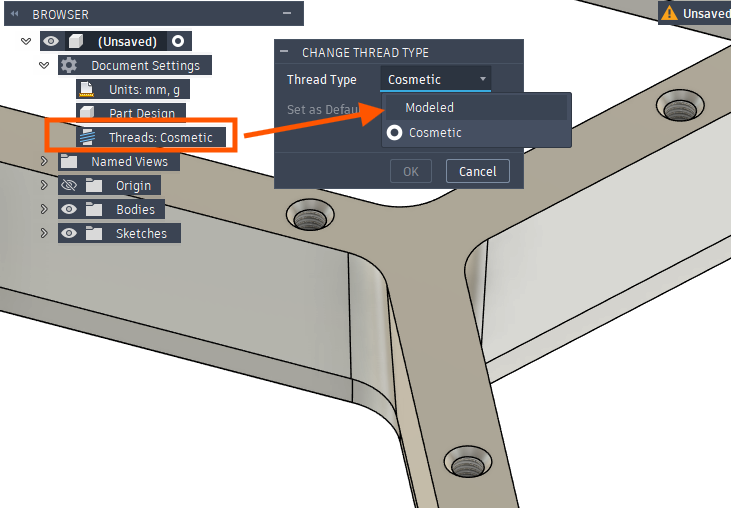
Task: Click the Units ruler page icon
Action: [x=87, y=89]
